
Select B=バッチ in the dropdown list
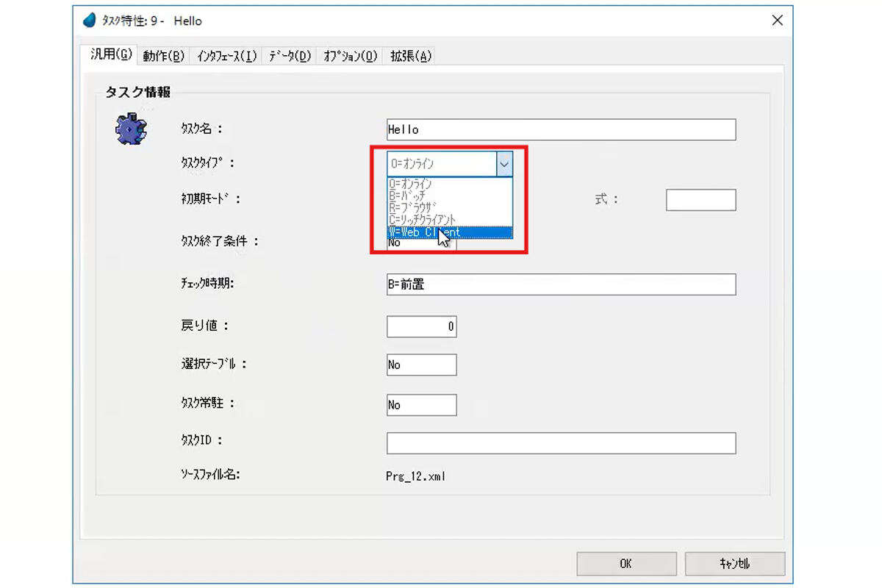[449, 196]
